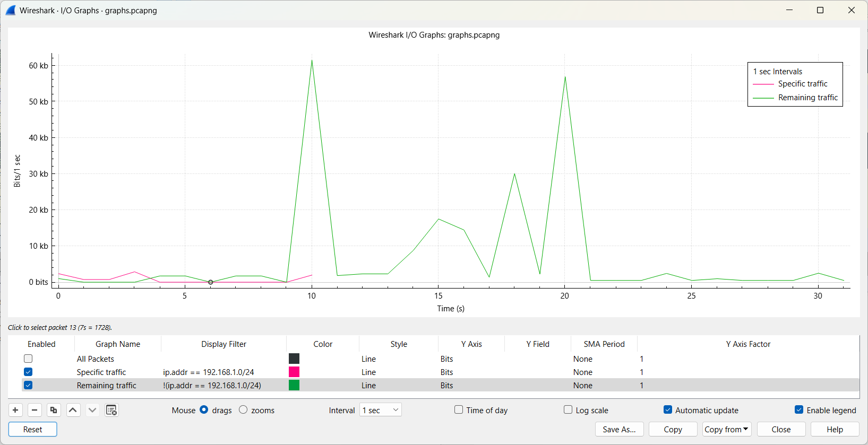Open the Copy from dropdown menu
The image size is (868, 445).
727,430
